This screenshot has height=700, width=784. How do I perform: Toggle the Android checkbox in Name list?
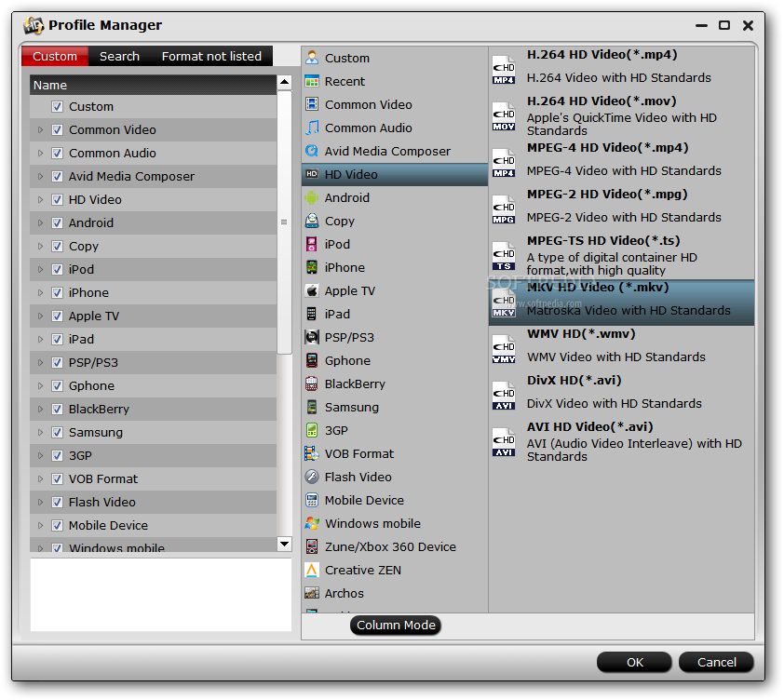click(x=58, y=223)
